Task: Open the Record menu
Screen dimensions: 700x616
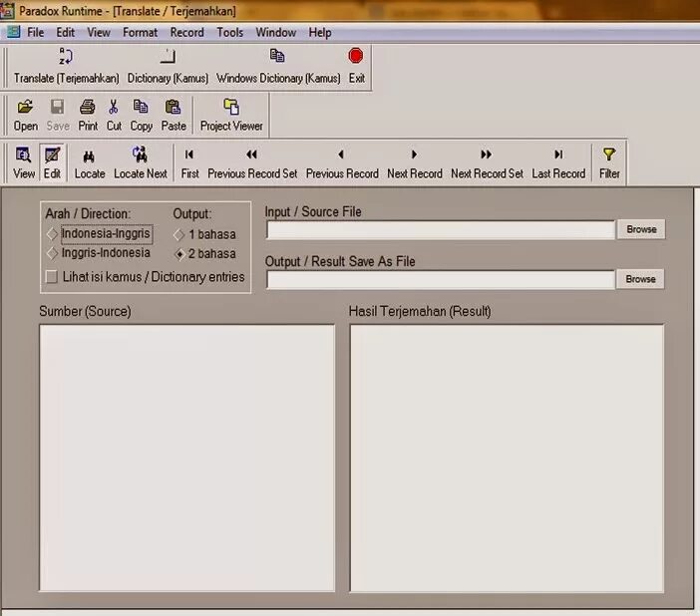Action: [187, 33]
